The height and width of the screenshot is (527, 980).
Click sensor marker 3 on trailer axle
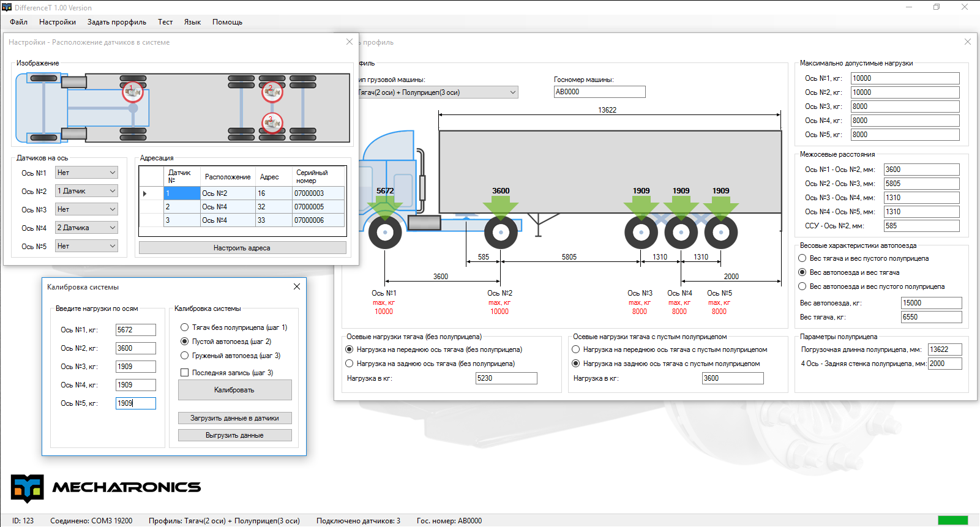click(272, 123)
